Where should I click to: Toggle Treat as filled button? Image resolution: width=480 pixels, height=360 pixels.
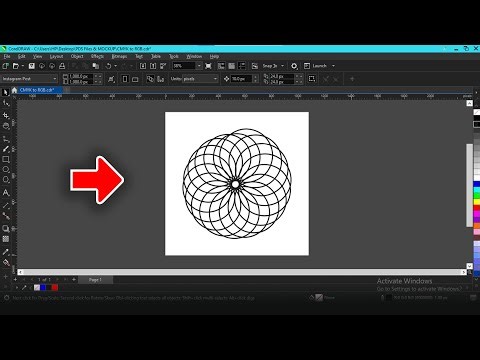(x=312, y=79)
